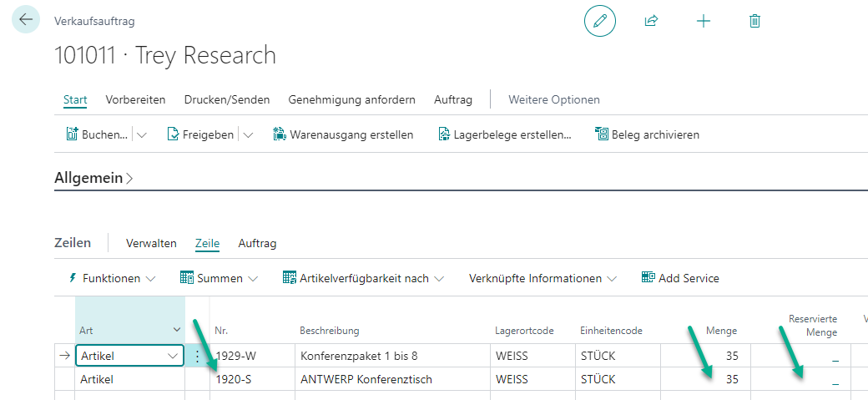The image size is (868, 400).
Task: Edit the sales order with pencil icon
Action: click(599, 22)
